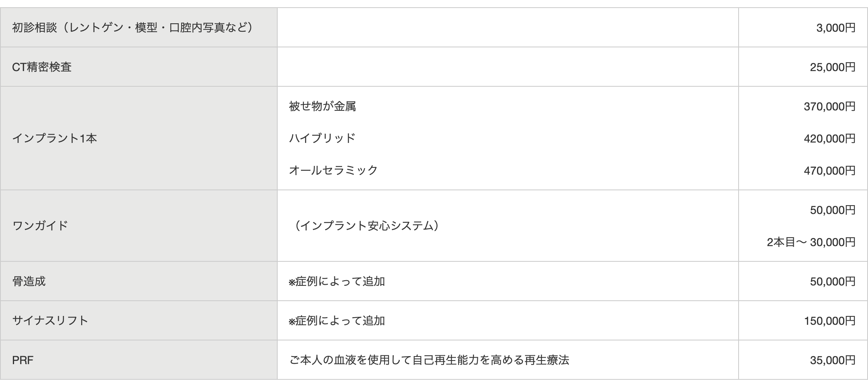Click the 初診相談 row header cell
The height and width of the screenshot is (381, 868).
[139, 27]
